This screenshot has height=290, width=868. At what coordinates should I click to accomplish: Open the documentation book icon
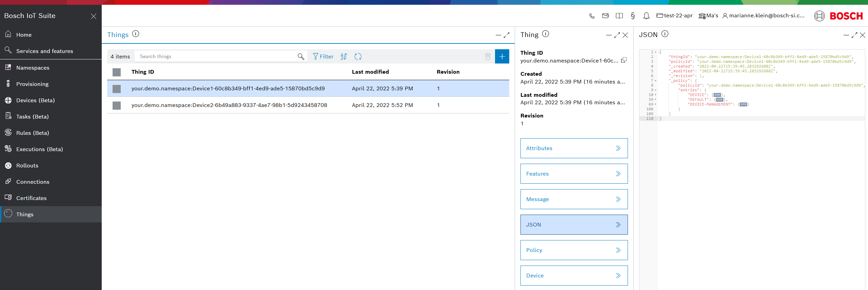click(x=619, y=16)
